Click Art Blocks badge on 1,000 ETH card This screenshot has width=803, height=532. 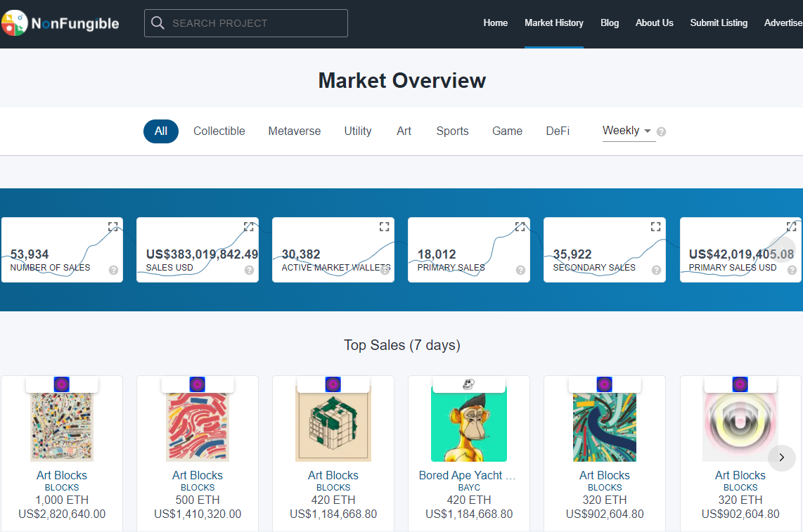(61, 384)
